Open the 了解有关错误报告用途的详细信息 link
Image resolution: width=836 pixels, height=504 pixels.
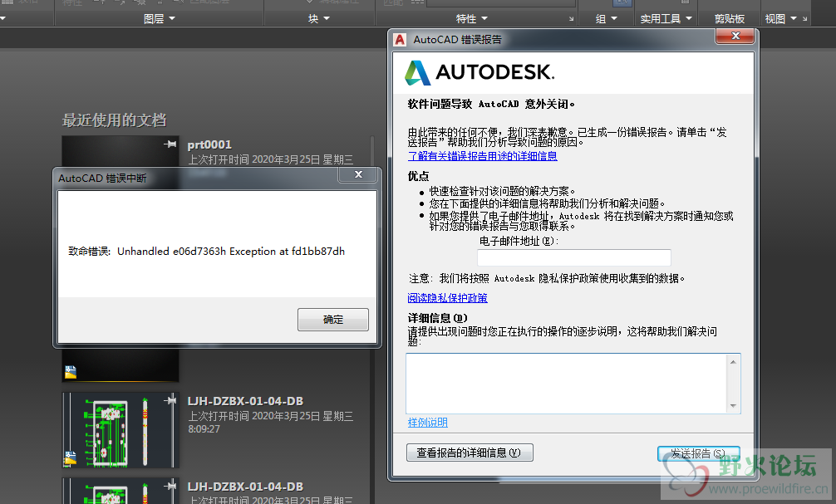click(483, 156)
